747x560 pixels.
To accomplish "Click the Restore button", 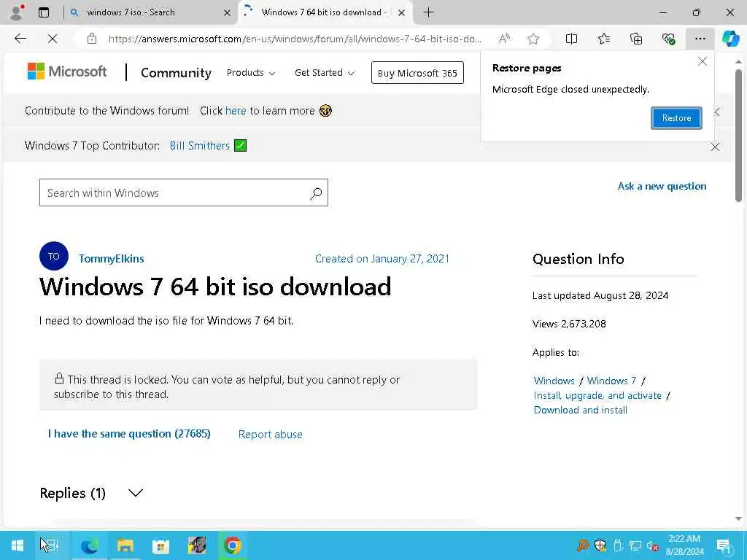I will 676,118.
